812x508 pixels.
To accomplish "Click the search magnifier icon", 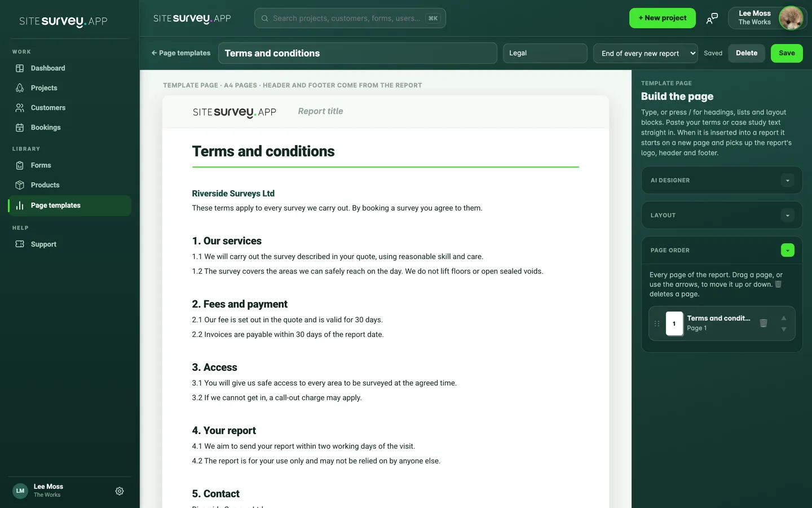I will [265, 18].
